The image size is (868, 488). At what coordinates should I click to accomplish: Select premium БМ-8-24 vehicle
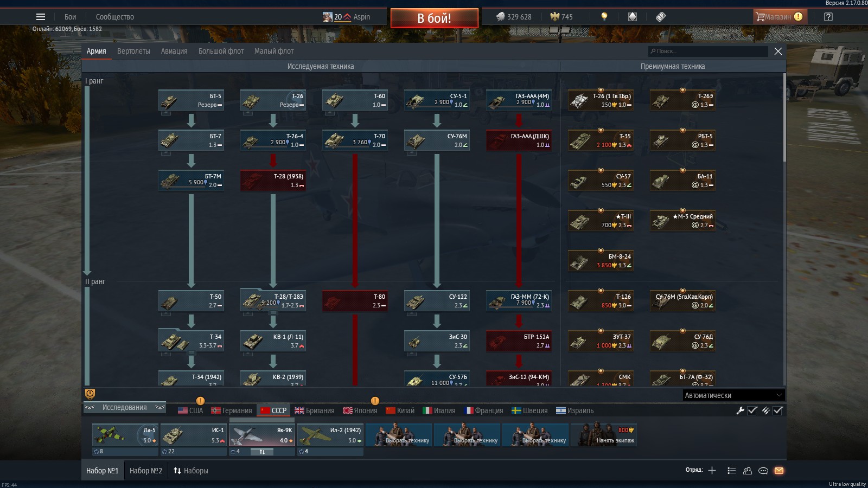click(x=601, y=261)
